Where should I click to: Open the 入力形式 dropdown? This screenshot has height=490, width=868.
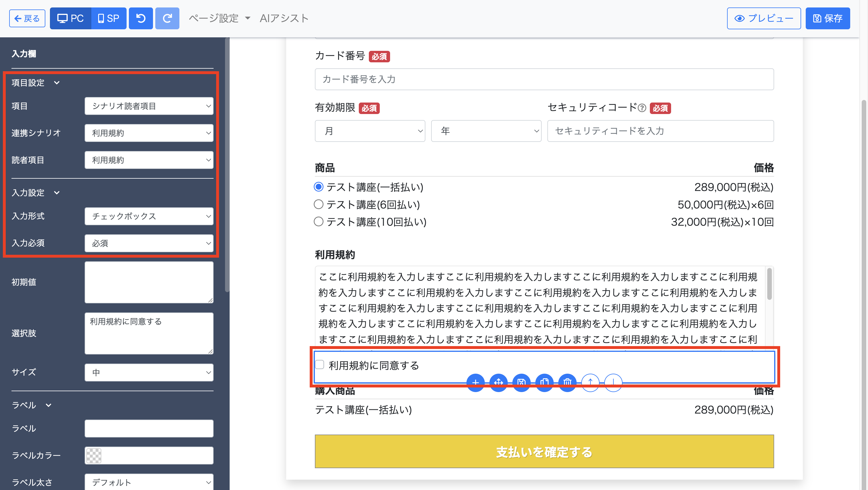tap(149, 216)
